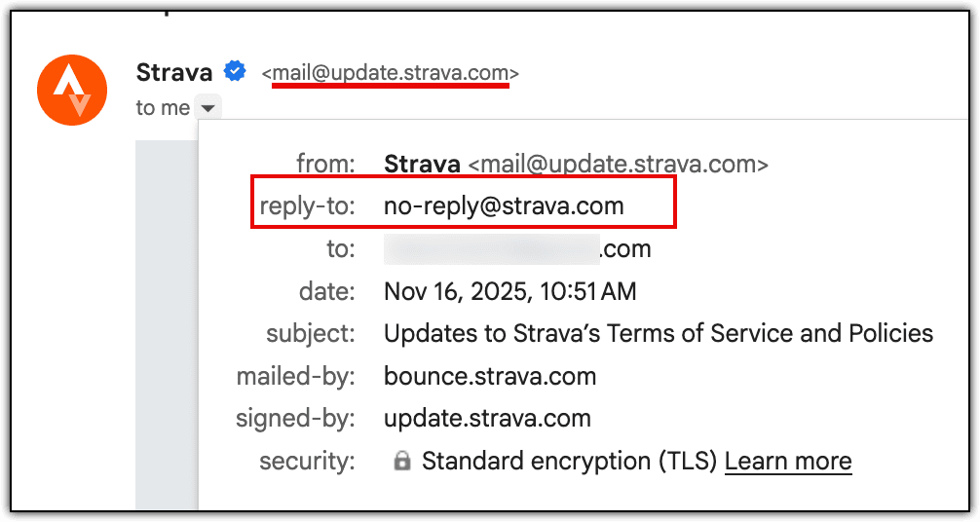The width and height of the screenshot is (980, 522).
Task: Click the "to me" recipient text
Action: tap(163, 108)
